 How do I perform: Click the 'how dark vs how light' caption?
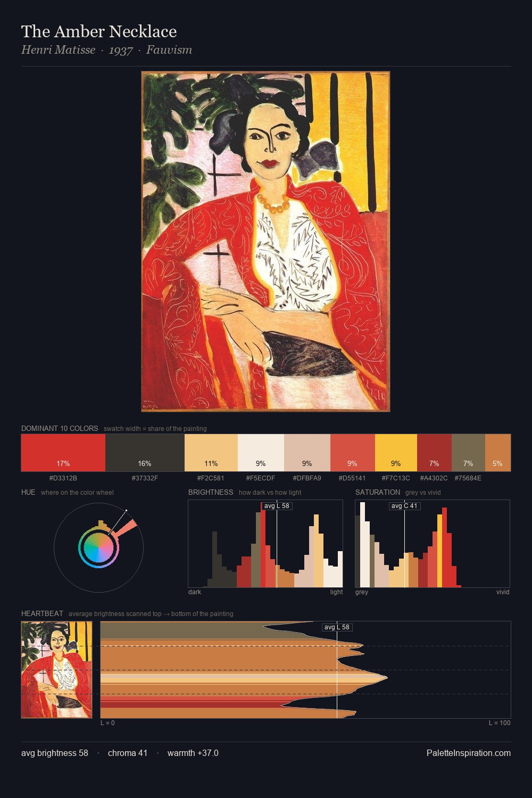[270, 493]
